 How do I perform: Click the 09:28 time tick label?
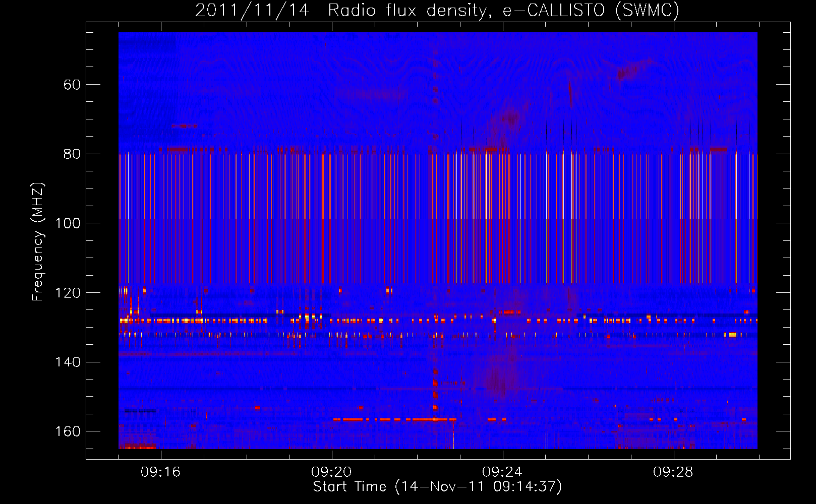click(673, 472)
